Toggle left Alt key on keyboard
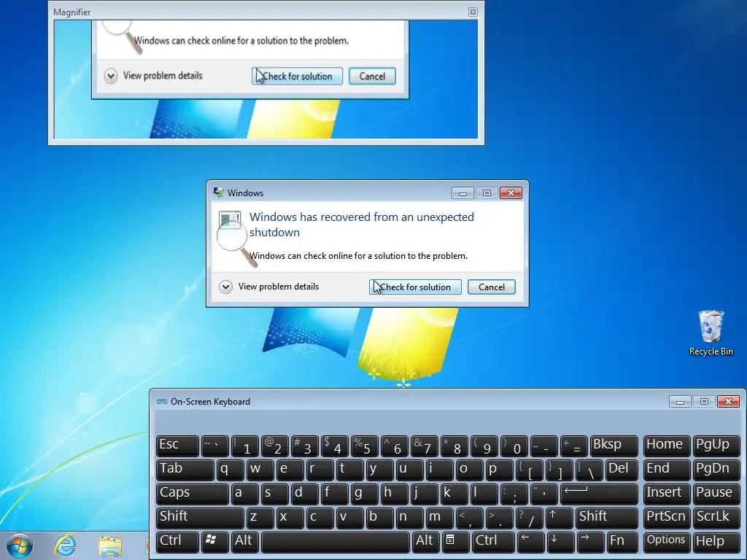Viewport: 747px width, 560px height. click(245, 542)
